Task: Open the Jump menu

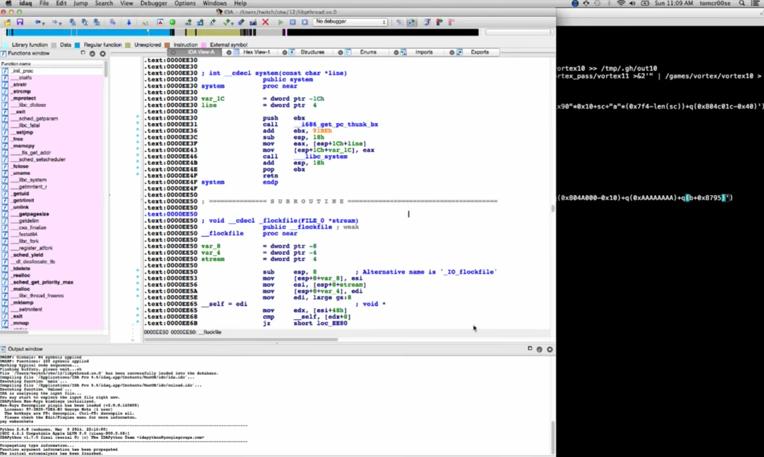Action: pos(81,4)
